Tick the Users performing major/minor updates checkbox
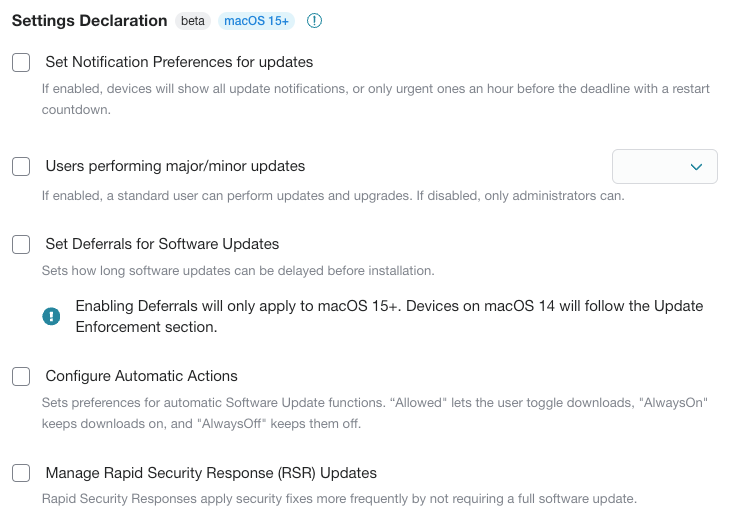747x525 pixels. tap(21, 167)
